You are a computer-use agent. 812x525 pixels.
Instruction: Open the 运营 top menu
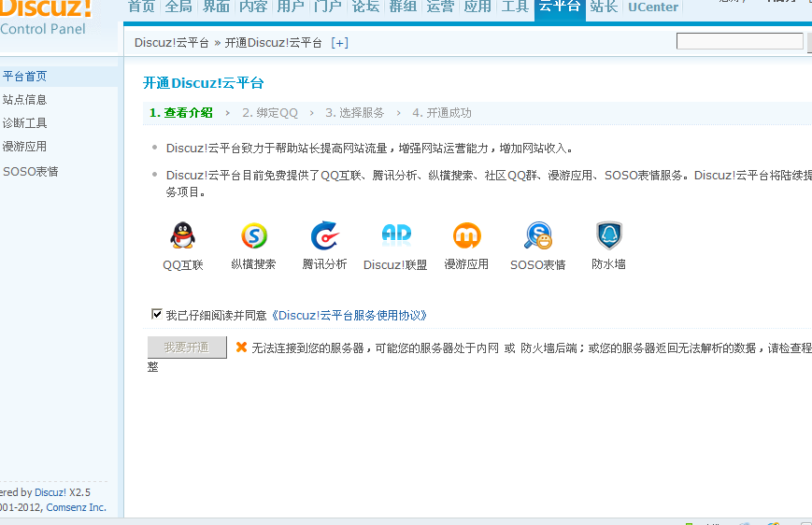point(440,7)
